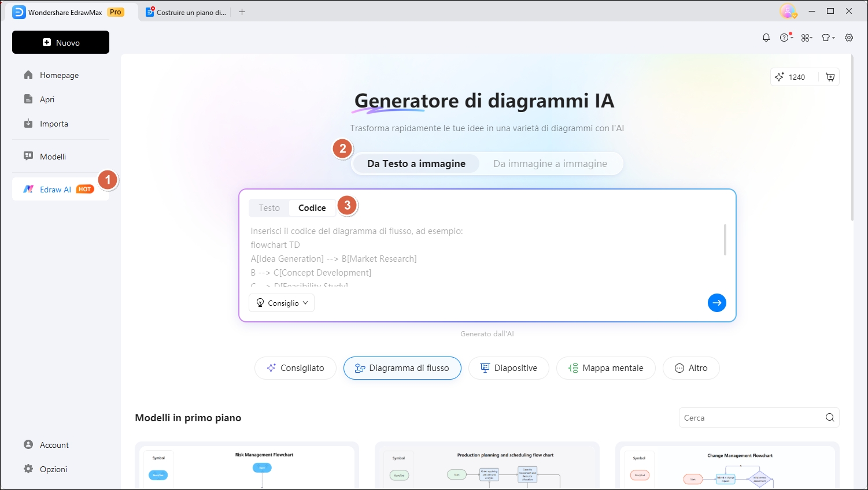868x490 pixels.
Task: Click the Nuovo button
Action: [61, 42]
